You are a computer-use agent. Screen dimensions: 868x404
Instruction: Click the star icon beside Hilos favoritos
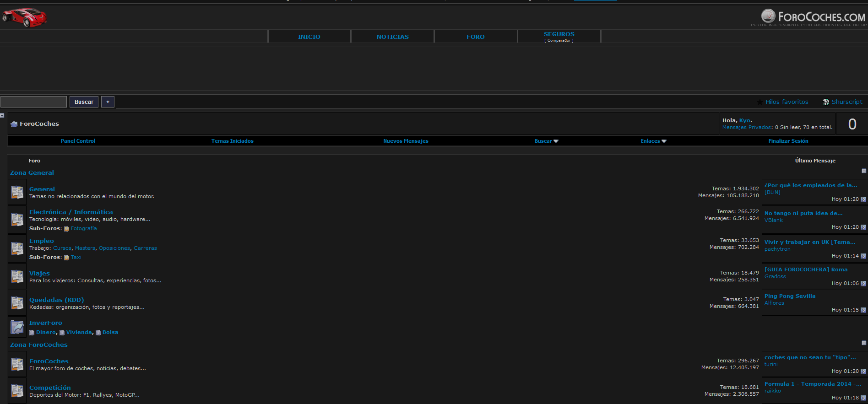pos(760,102)
